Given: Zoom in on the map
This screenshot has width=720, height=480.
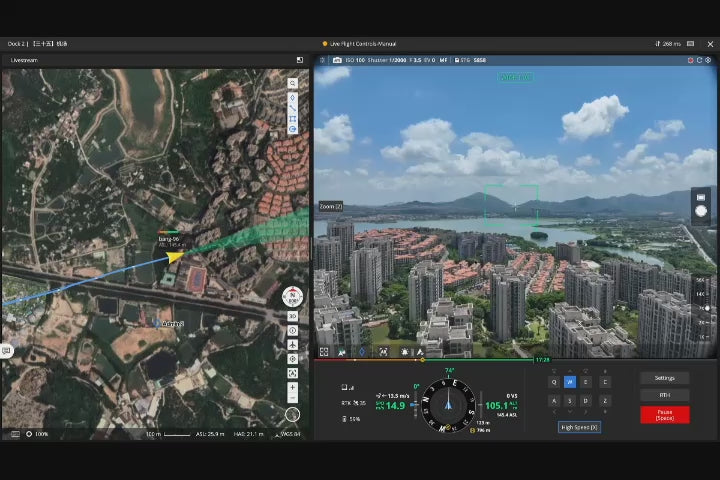Looking at the screenshot, I should [292, 386].
